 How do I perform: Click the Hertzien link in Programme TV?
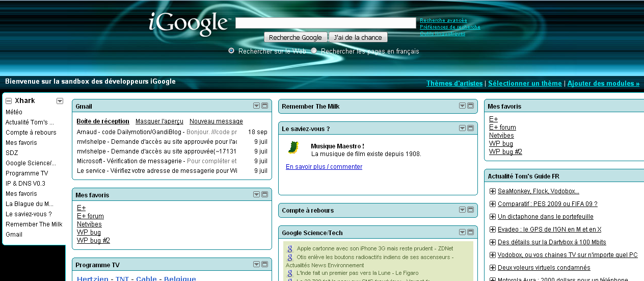(x=93, y=278)
